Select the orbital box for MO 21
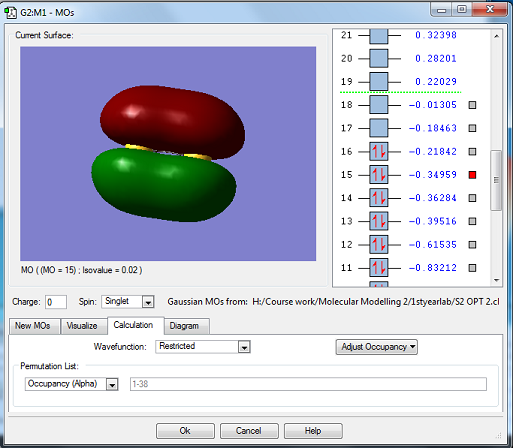This screenshot has width=513, height=448. (379, 36)
